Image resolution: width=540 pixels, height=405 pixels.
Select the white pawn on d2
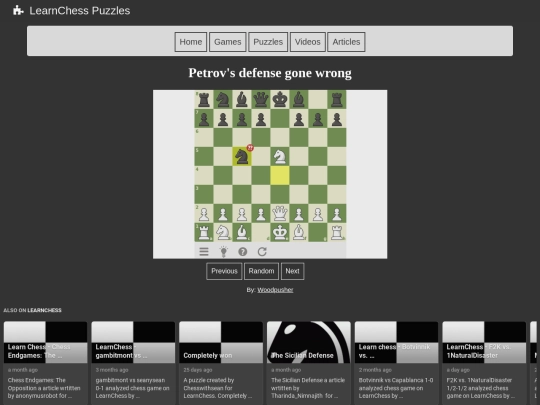click(261, 213)
